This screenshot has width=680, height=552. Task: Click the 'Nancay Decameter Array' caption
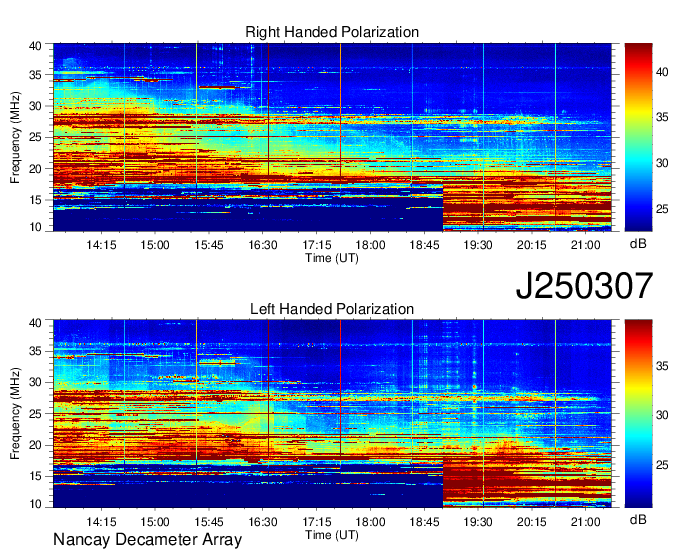[x=147, y=540]
